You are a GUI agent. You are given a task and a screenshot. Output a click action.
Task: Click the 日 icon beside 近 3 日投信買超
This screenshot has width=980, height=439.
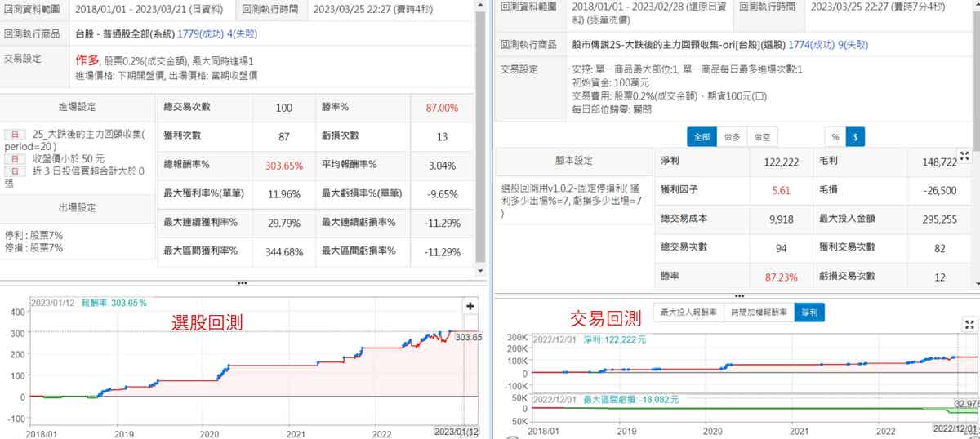click(14, 171)
